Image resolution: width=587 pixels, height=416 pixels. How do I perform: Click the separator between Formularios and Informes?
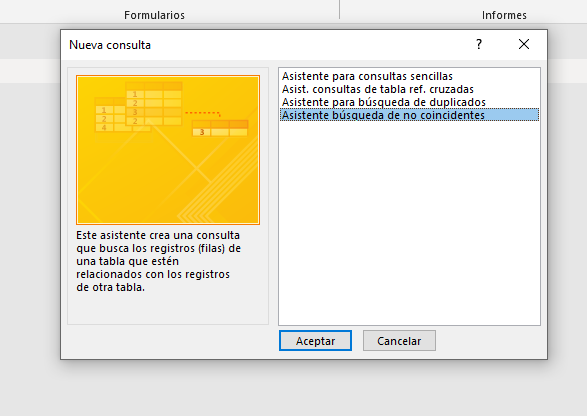(340, 9)
